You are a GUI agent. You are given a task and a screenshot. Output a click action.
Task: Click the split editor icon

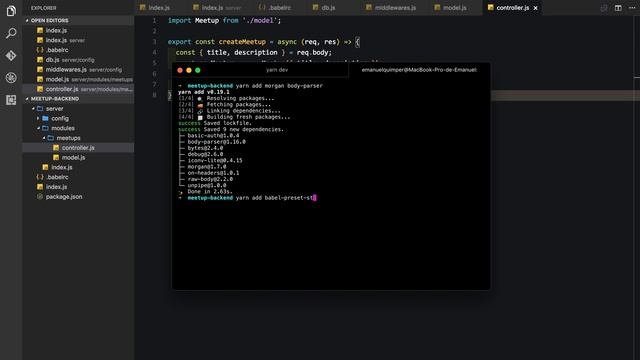[x=618, y=8]
